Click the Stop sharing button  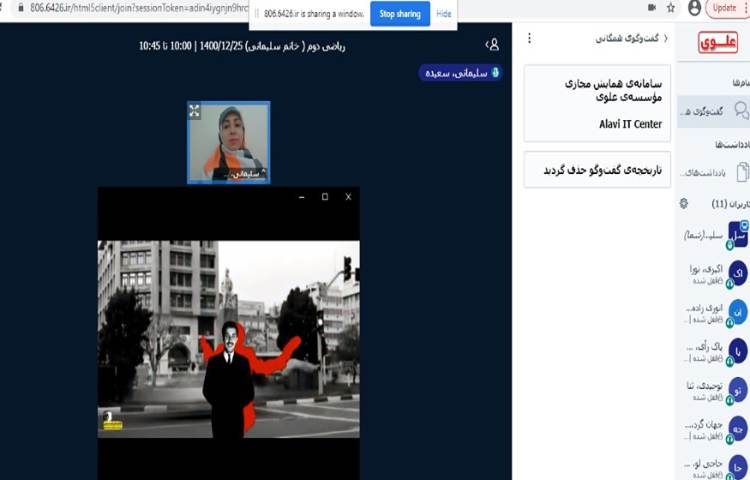pyautogui.click(x=399, y=14)
